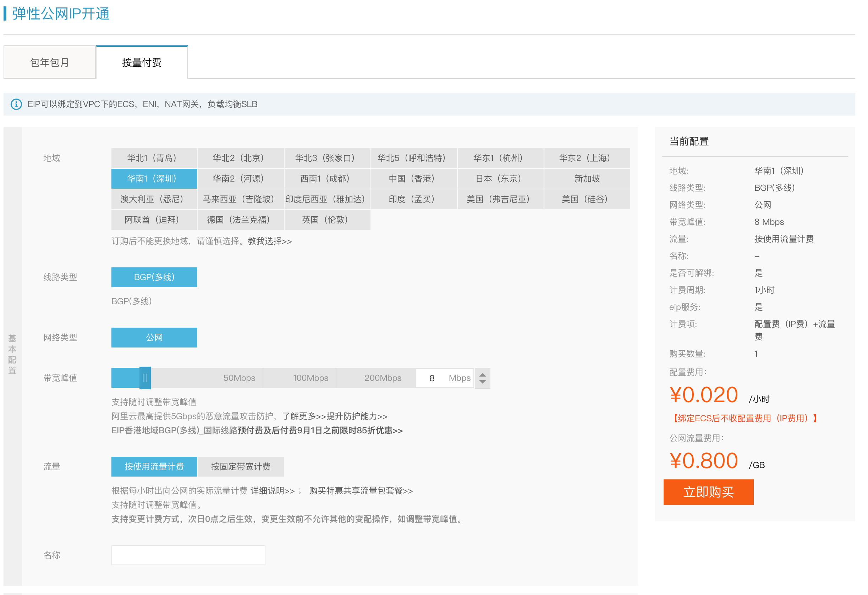Click the info icon beside EIP notice
Image resolution: width=868 pixels, height=595 pixels.
[16, 104]
